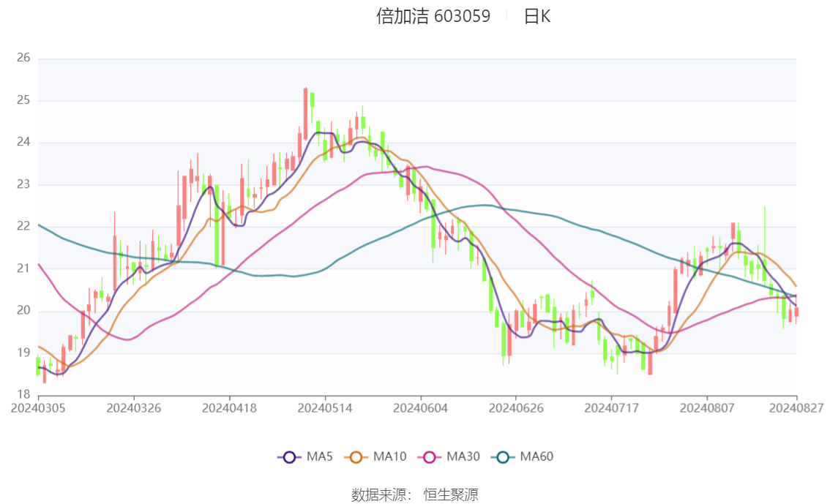Click the orange MA10 legend marker
The width and height of the screenshot is (830, 504).
point(356,457)
